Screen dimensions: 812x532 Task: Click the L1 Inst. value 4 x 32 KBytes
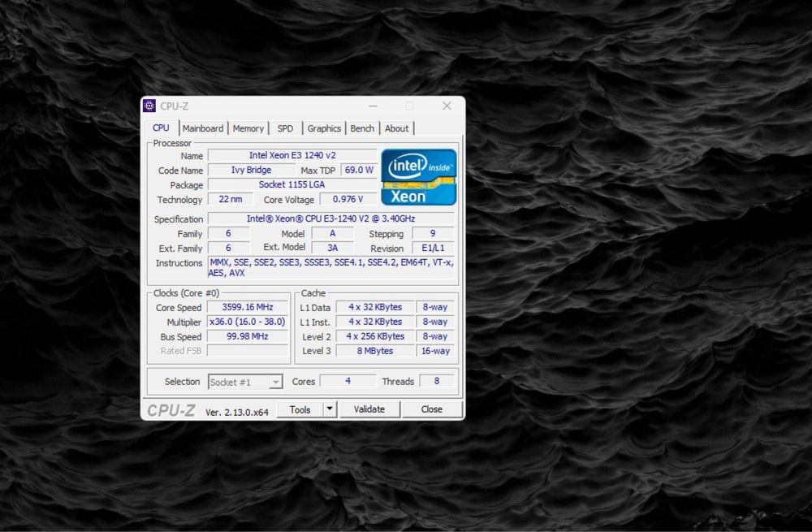(375, 322)
